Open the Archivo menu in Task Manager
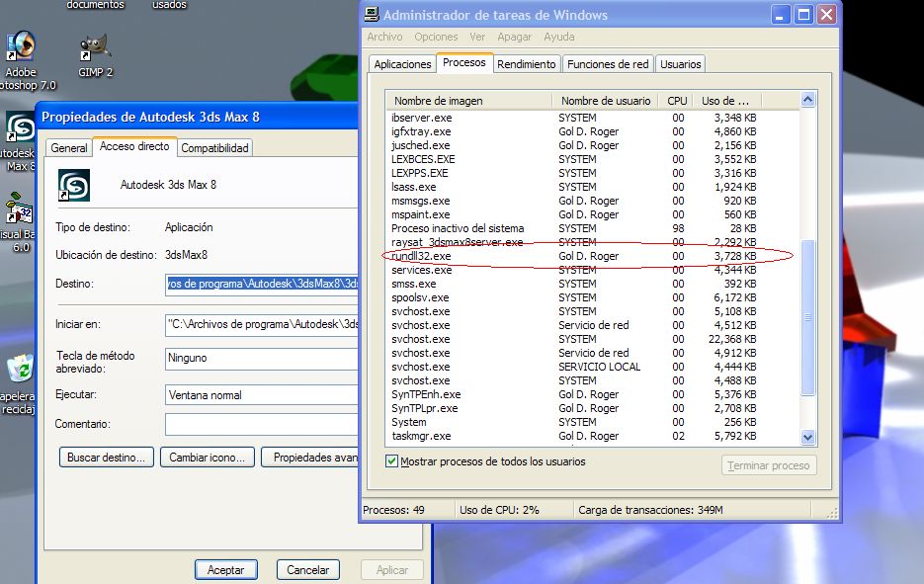Image resolution: width=924 pixels, height=584 pixels. (384, 37)
